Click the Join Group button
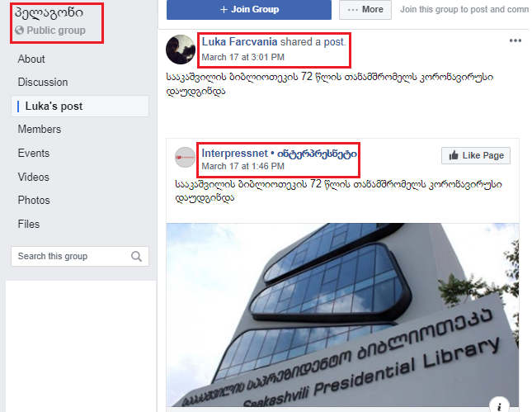Screen dimensions: 532x412 (x=249, y=10)
